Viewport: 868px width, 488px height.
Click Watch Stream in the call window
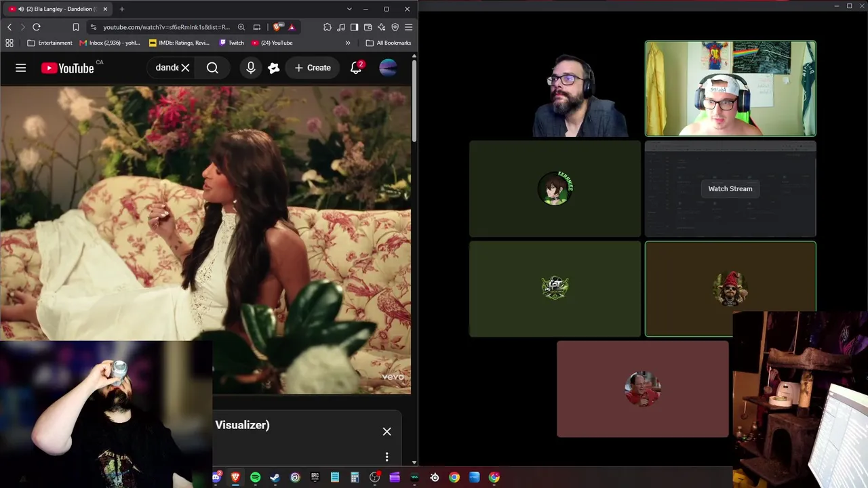(x=730, y=188)
